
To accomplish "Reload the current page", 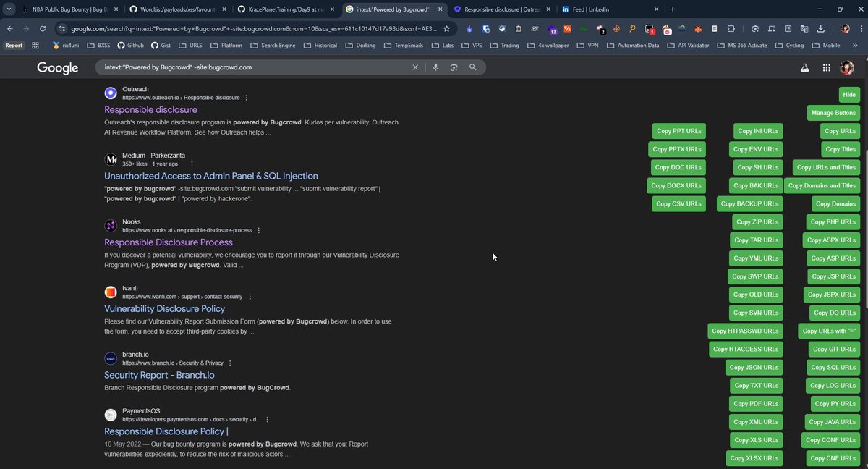I will [x=43, y=28].
